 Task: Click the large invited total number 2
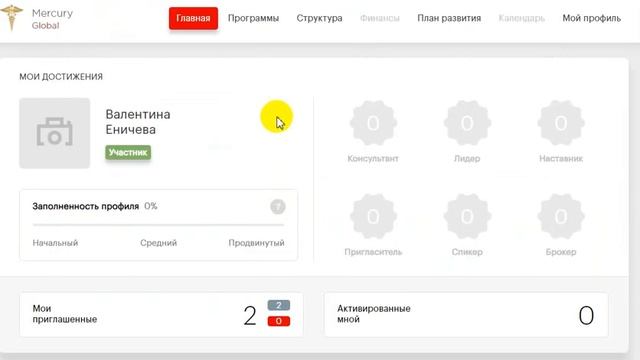pyautogui.click(x=250, y=316)
